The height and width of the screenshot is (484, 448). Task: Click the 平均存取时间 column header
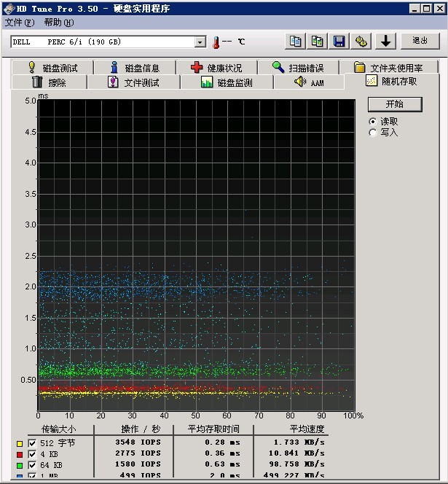coord(213,429)
